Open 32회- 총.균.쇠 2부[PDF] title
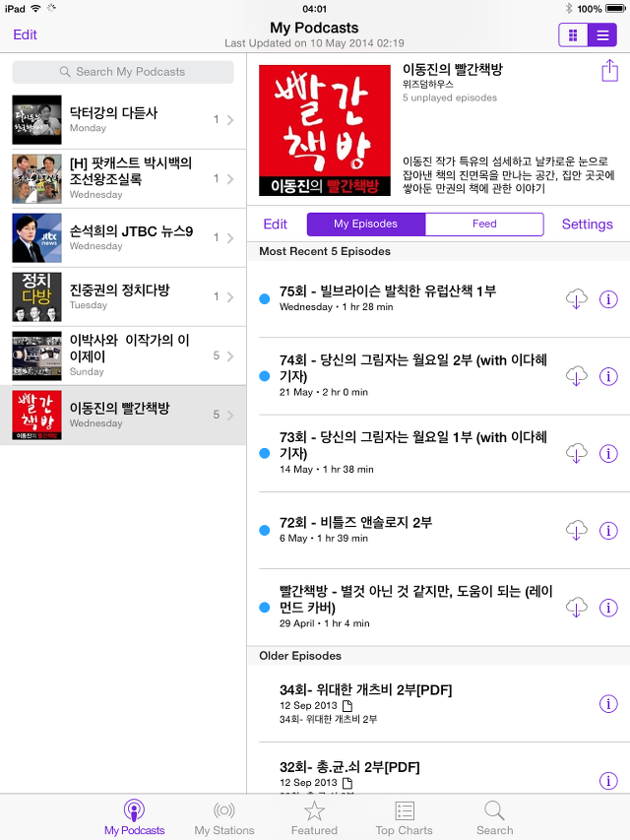Image resolution: width=630 pixels, height=840 pixels. [349, 767]
